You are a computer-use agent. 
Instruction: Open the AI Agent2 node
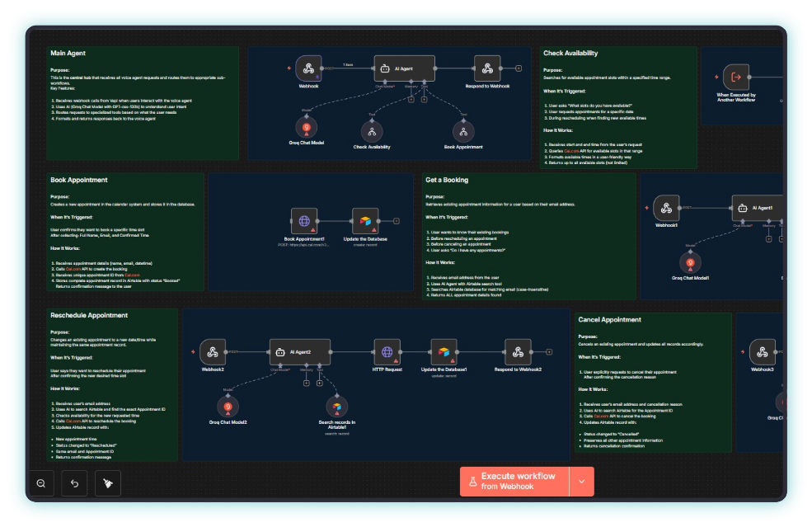[300, 352]
